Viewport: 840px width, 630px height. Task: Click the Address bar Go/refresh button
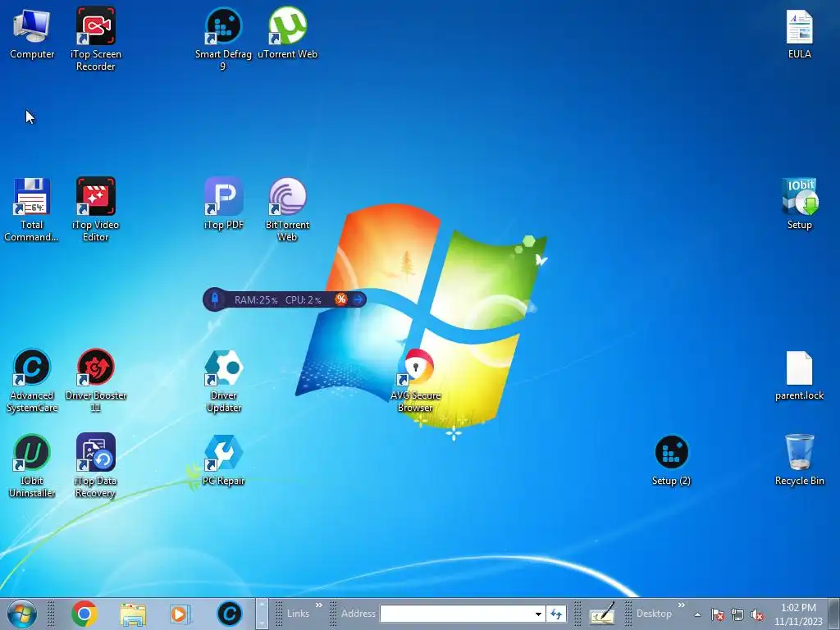[556, 614]
